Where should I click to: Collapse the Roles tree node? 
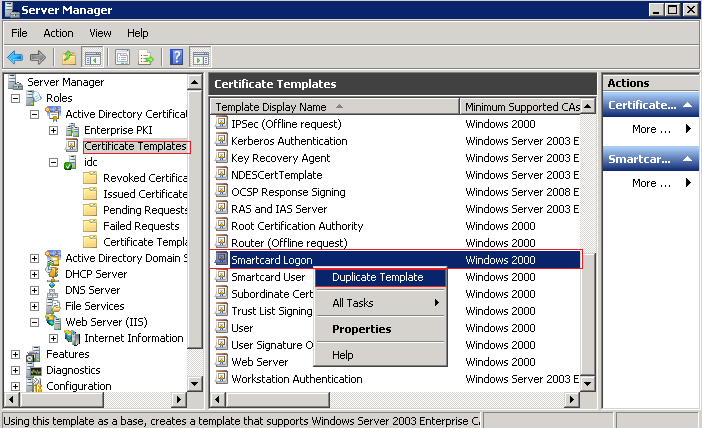click(x=16, y=98)
